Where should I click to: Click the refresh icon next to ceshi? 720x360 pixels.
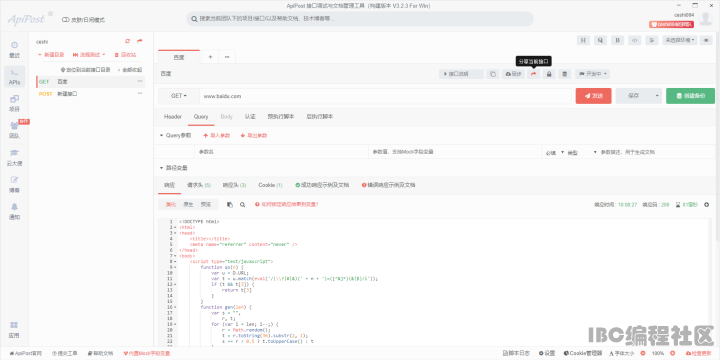[x=128, y=41]
